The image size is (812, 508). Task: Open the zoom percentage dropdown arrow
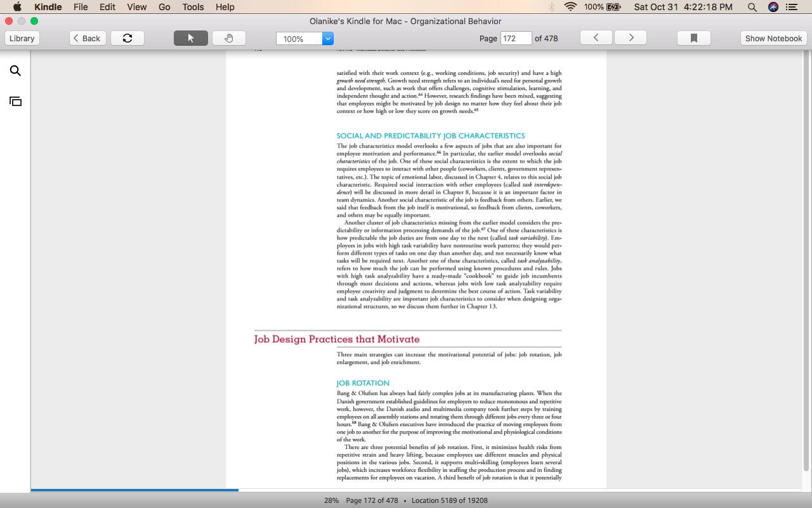(328, 39)
